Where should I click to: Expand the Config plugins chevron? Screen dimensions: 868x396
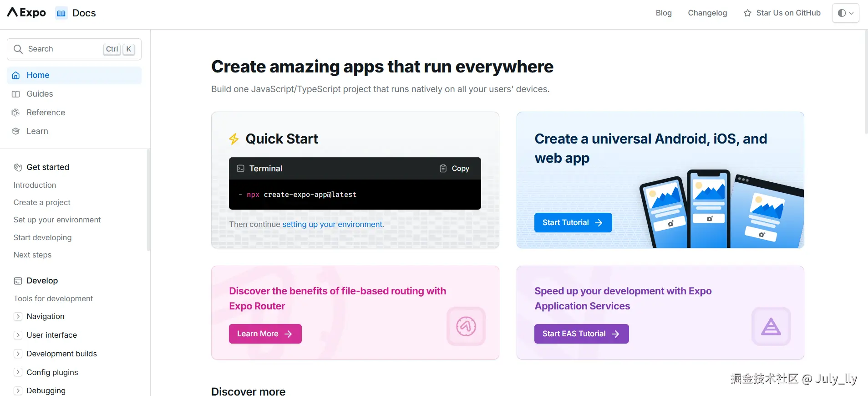pyautogui.click(x=18, y=372)
